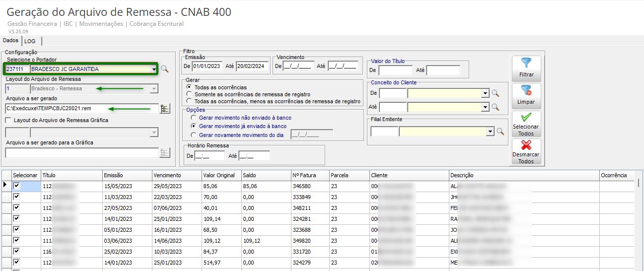
Task: Switch to the LOG tab
Action: [30, 41]
